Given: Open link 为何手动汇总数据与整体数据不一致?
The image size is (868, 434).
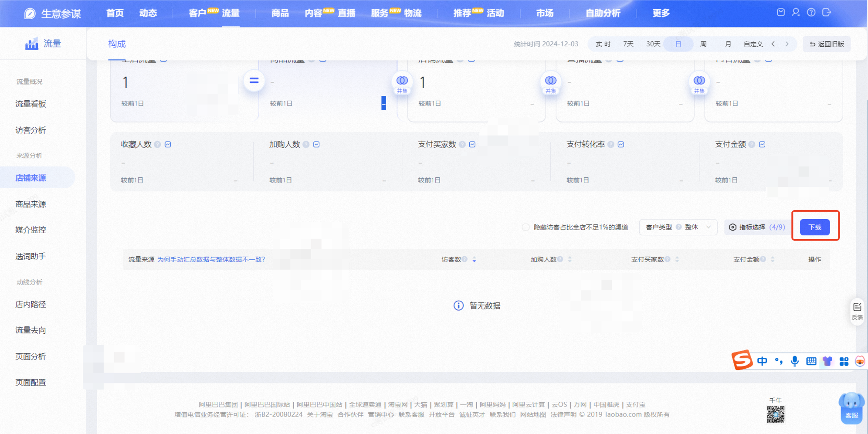Looking at the screenshot, I should (211, 259).
